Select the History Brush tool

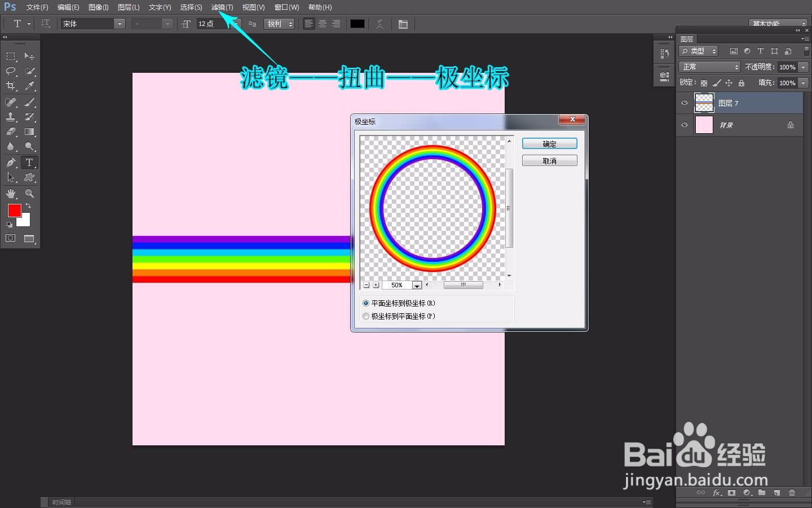click(x=29, y=117)
